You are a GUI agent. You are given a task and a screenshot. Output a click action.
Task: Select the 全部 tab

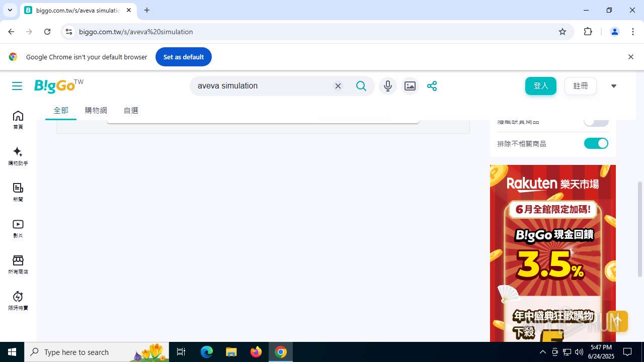point(61,110)
